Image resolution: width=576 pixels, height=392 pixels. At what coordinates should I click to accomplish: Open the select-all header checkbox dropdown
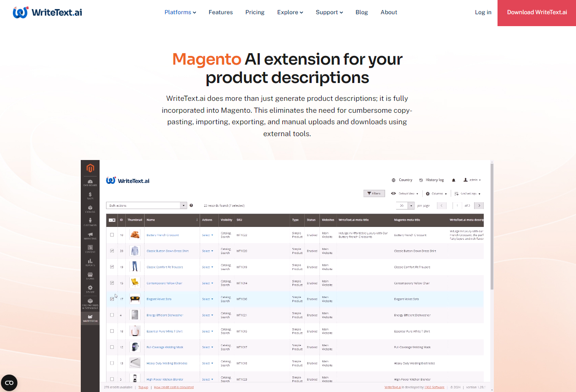[112, 220]
